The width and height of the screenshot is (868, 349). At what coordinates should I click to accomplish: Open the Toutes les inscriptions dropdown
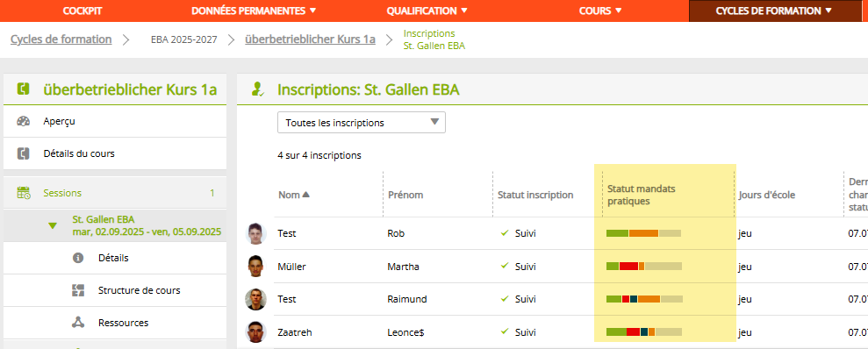click(x=362, y=122)
